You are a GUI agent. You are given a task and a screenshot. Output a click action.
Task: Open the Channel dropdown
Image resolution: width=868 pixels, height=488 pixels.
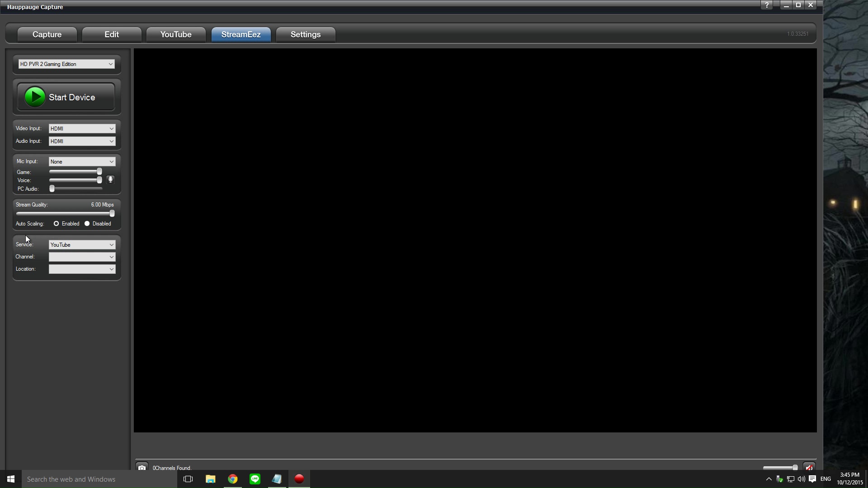pyautogui.click(x=82, y=257)
